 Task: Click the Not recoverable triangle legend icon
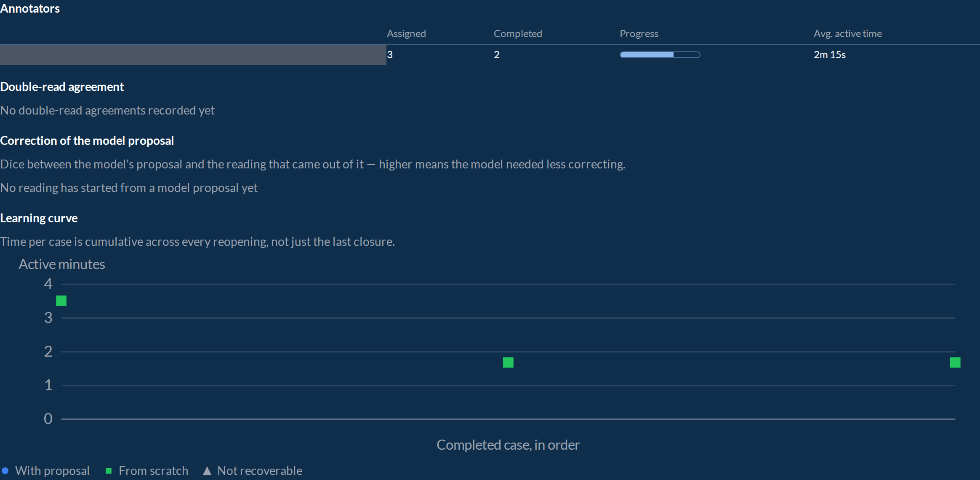click(x=207, y=471)
